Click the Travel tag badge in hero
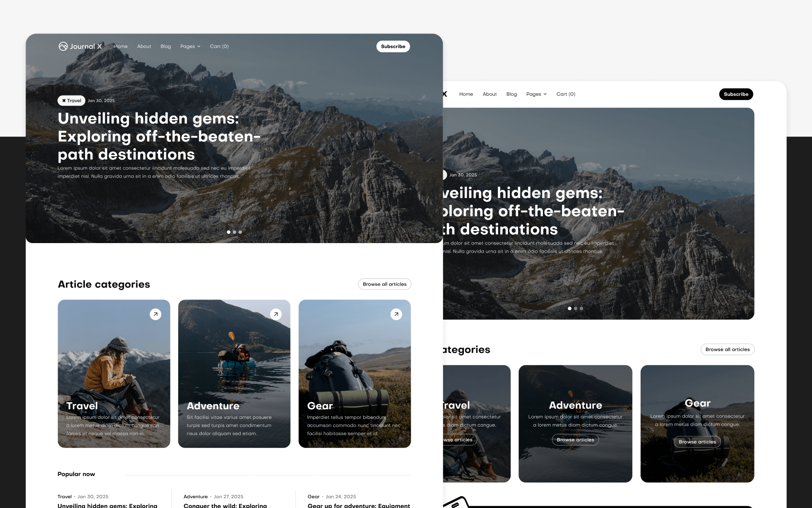Screen dimensions: 812x508 [x=71, y=100]
